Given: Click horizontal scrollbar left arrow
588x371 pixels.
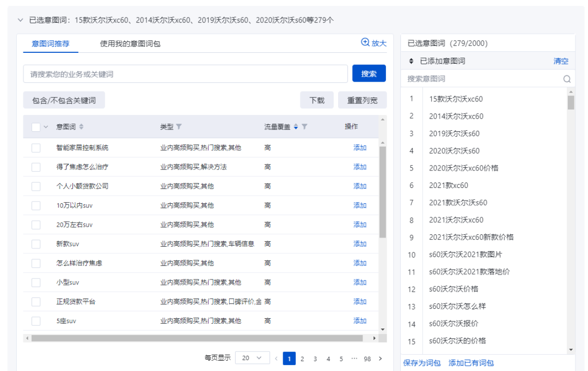Looking at the screenshot, I should pyautogui.click(x=27, y=338).
